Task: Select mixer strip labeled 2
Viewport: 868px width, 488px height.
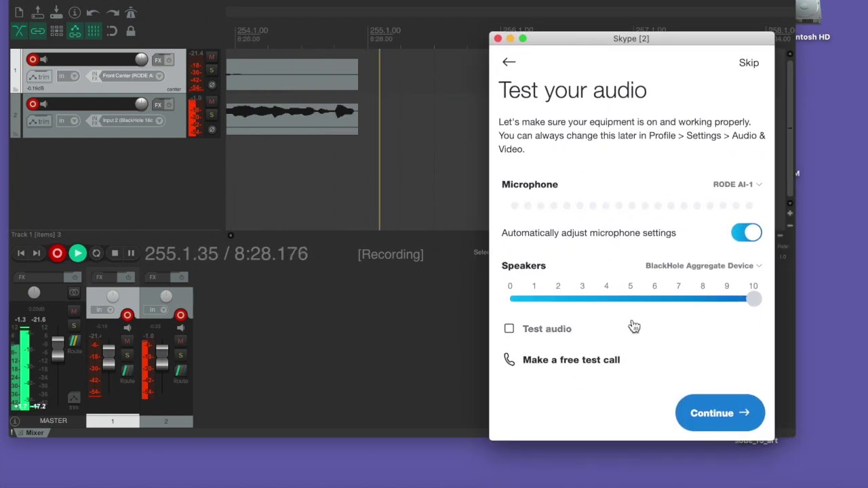Action: [165, 421]
